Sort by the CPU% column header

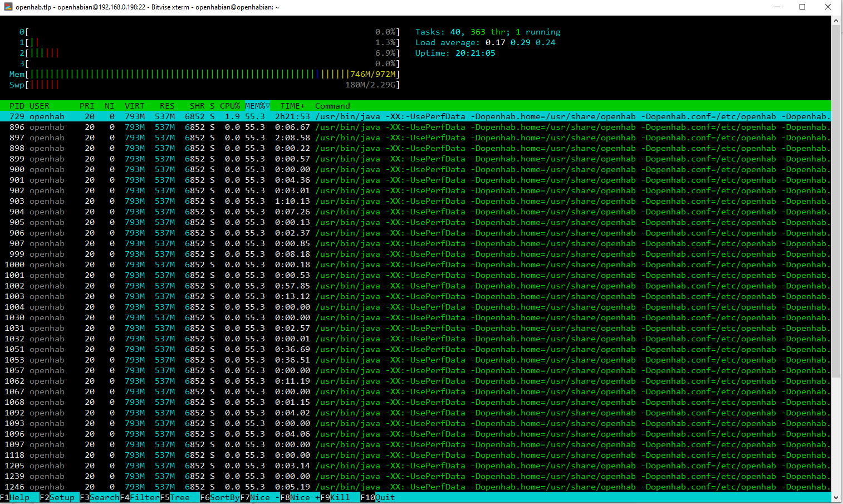(x=230, y=106)
